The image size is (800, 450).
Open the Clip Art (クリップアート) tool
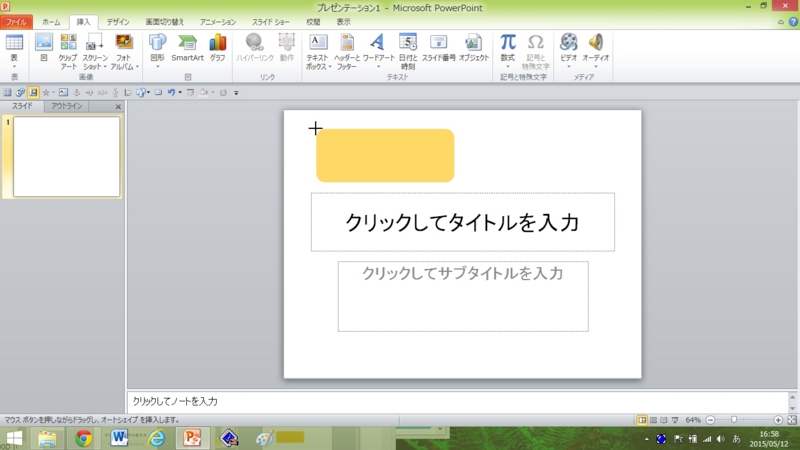[68, 52]
